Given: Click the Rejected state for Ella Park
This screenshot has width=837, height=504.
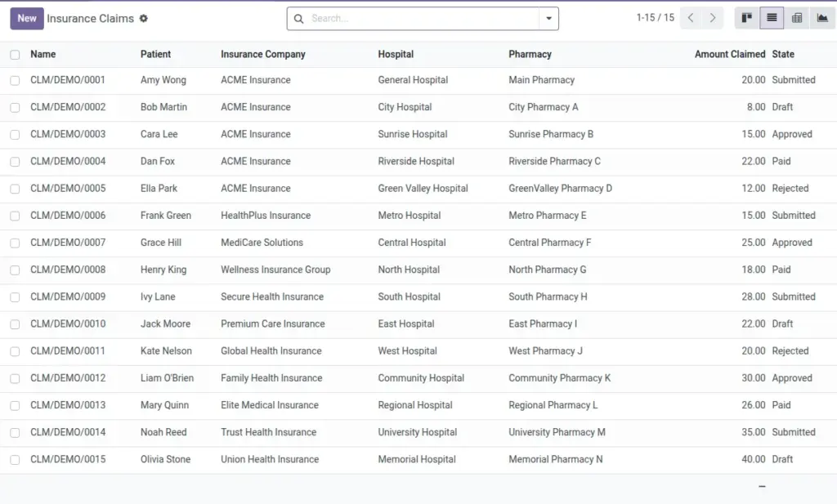Looking at the screenshot, I should tap(790, 188).
